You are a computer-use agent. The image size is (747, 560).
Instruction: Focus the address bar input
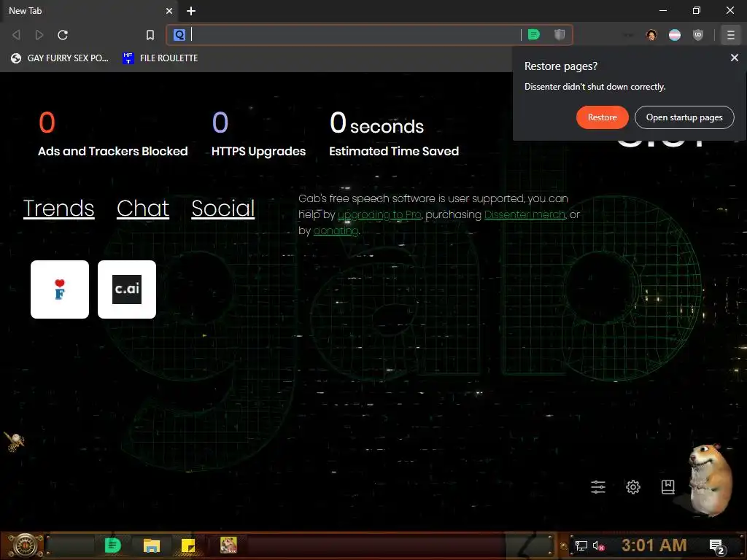point(355,35)
